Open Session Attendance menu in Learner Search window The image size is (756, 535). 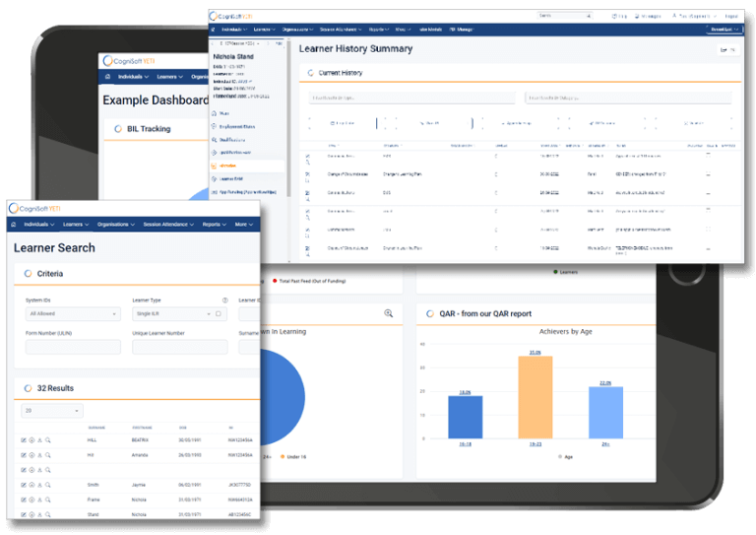coord(168,225)
